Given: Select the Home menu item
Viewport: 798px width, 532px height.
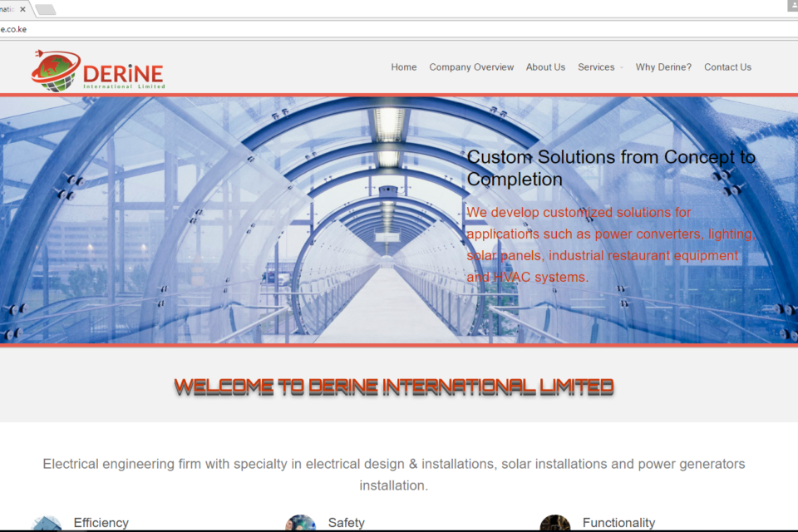Looking at the screenshot, I should pyautogui.click(x=404, y=67).
